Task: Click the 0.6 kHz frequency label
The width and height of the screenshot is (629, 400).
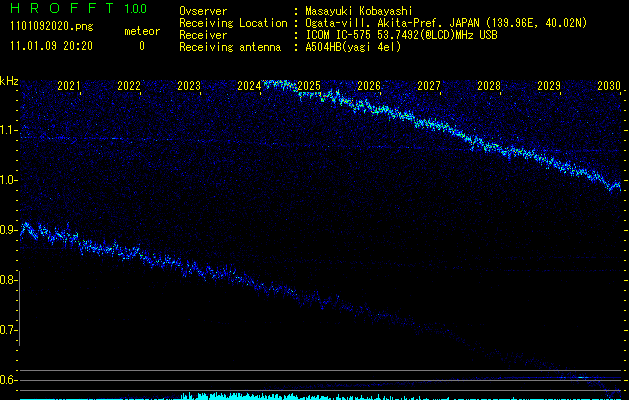Action: [8, 380]
